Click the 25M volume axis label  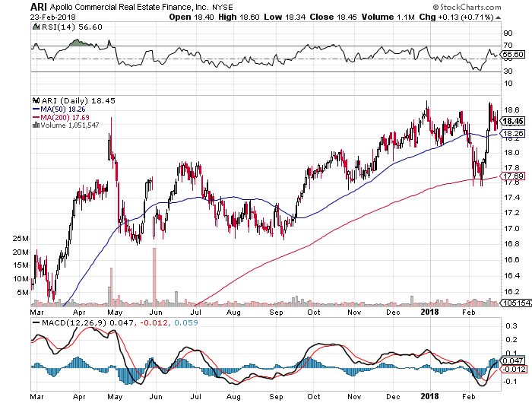[21, 239]
